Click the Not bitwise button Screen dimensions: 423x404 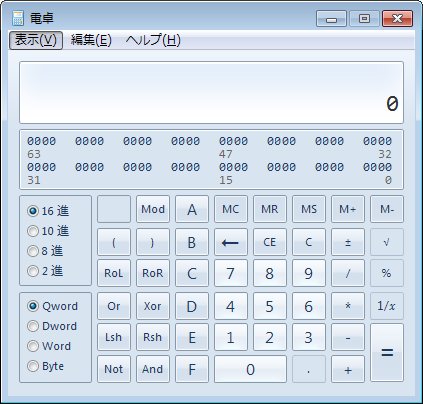pos(114,369)
